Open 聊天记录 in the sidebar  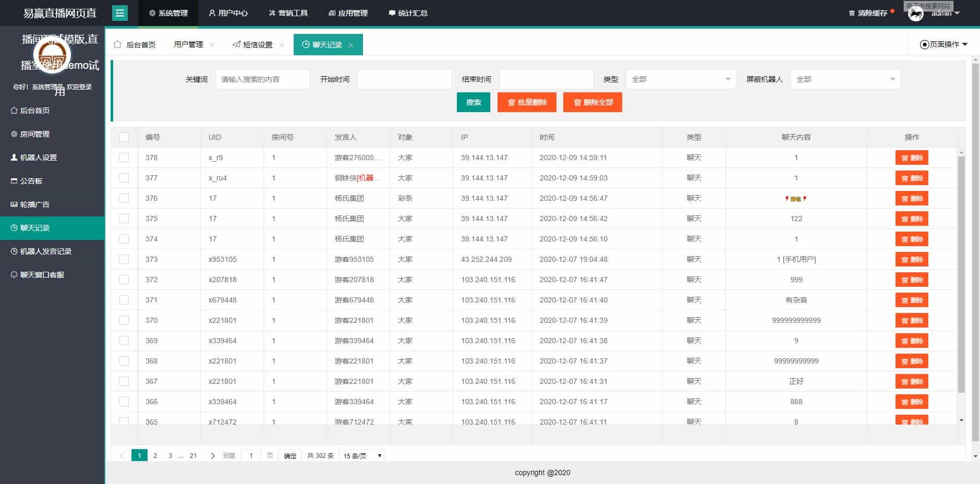click(x=52, y=228)
